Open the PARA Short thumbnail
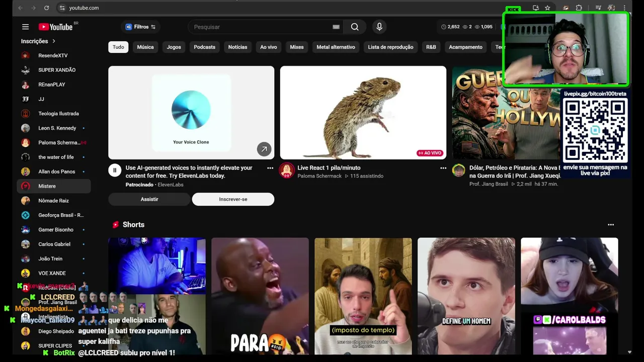Image resolution: width=644 pixels, height=362 pixels. tap(260, 296)
